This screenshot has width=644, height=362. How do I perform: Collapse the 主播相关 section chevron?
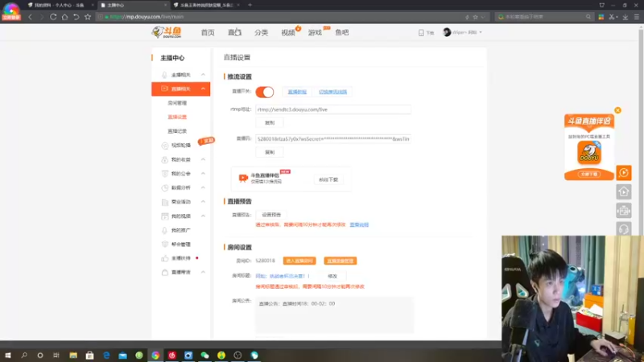(x=203, y=75)
